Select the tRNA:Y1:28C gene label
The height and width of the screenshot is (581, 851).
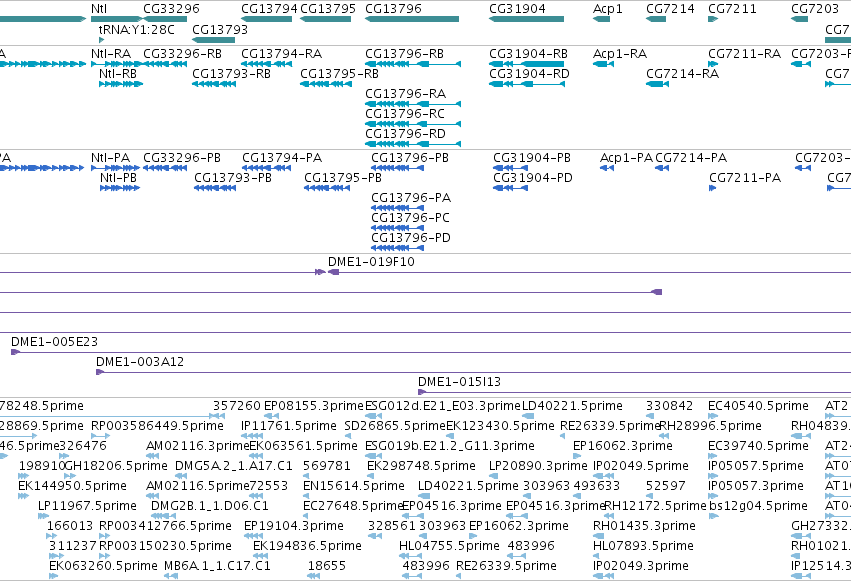(137, 30)
